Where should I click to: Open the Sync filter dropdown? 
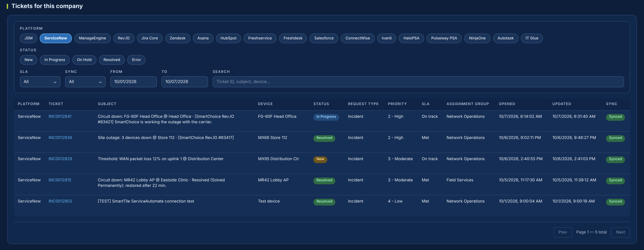coord(85,82)
